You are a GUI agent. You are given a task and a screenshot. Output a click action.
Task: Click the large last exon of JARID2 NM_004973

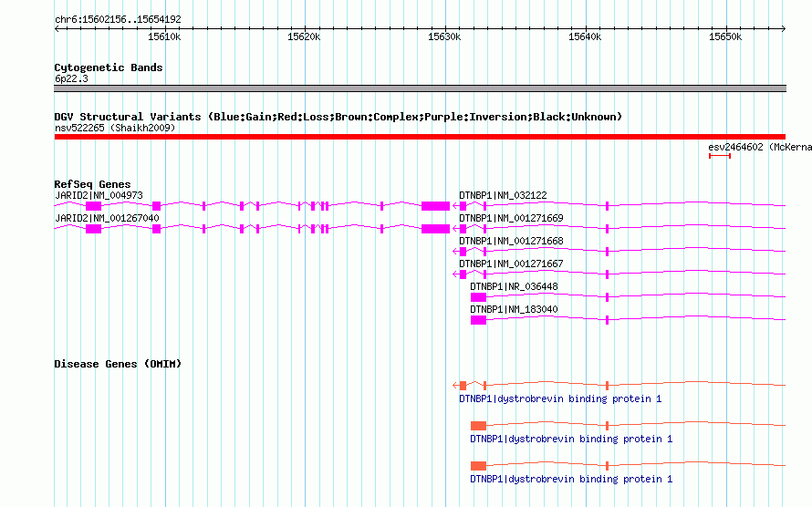[x=435, y=206]
